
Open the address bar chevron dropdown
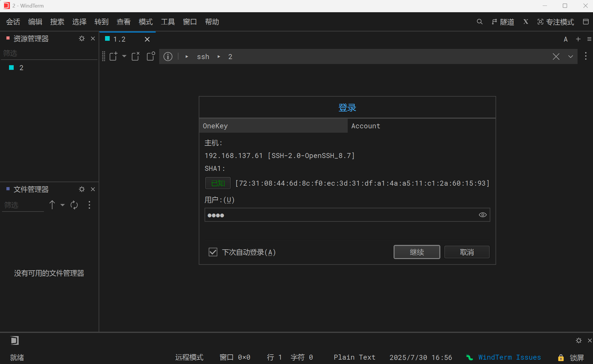(570, 56)
